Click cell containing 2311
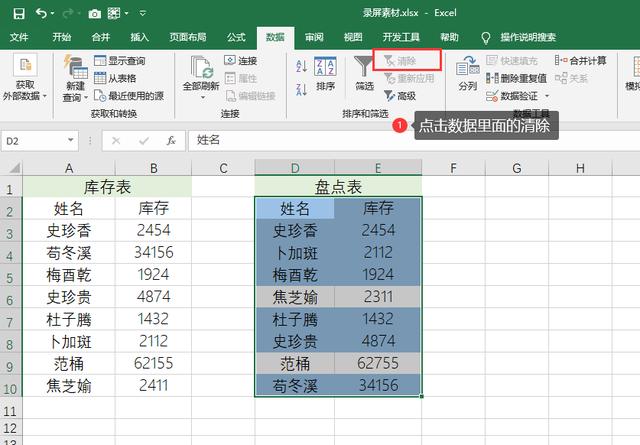This screenshot has height=445, width=640. 378,297
